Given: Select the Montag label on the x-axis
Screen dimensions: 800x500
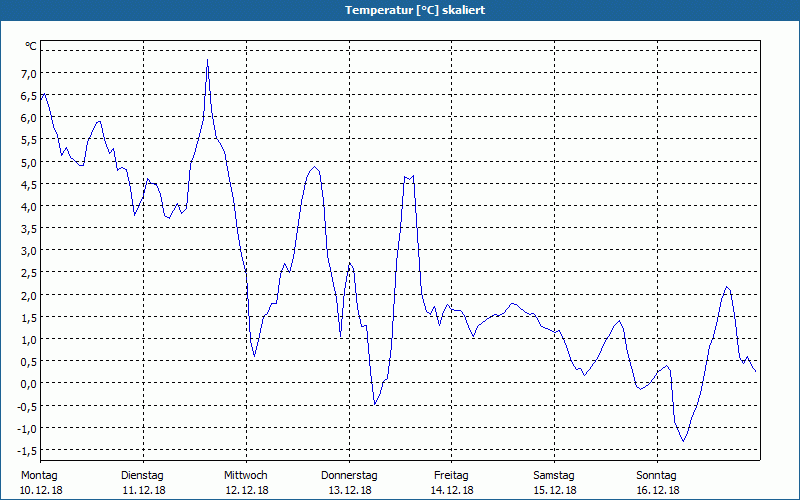Looking at the screenshot, I should pos(39,475).
